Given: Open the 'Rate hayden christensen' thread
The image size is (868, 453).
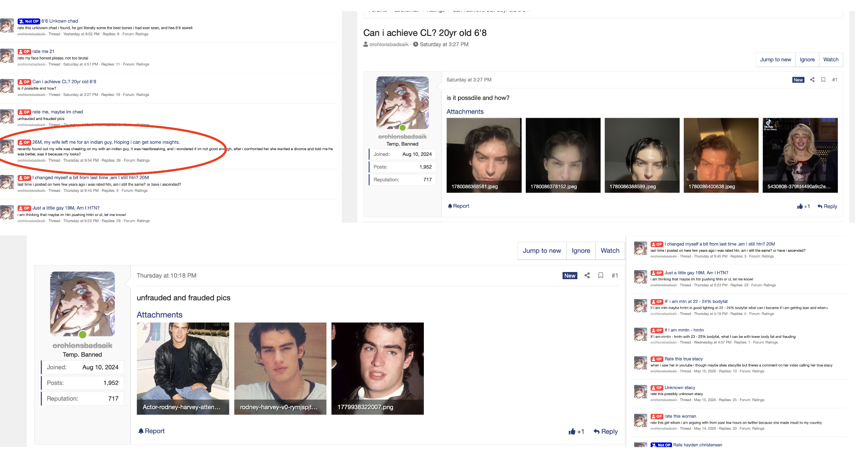Looking at the screenshot, I should (698, 445).
